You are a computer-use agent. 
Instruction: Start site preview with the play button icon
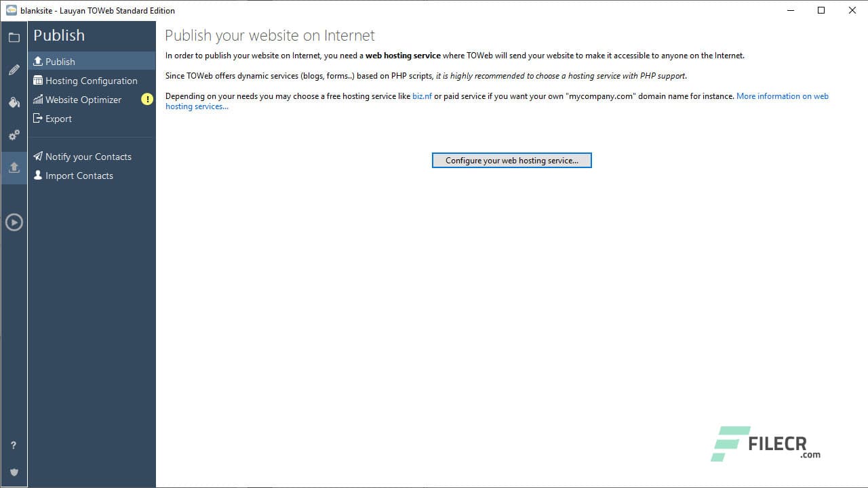pos(14,222)
